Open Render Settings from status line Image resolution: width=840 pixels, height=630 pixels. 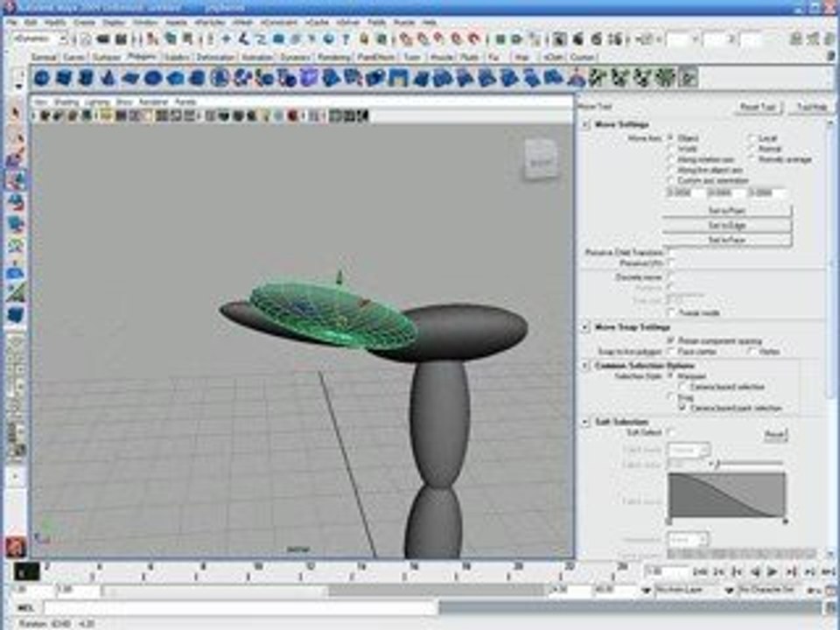coord(615,38)
